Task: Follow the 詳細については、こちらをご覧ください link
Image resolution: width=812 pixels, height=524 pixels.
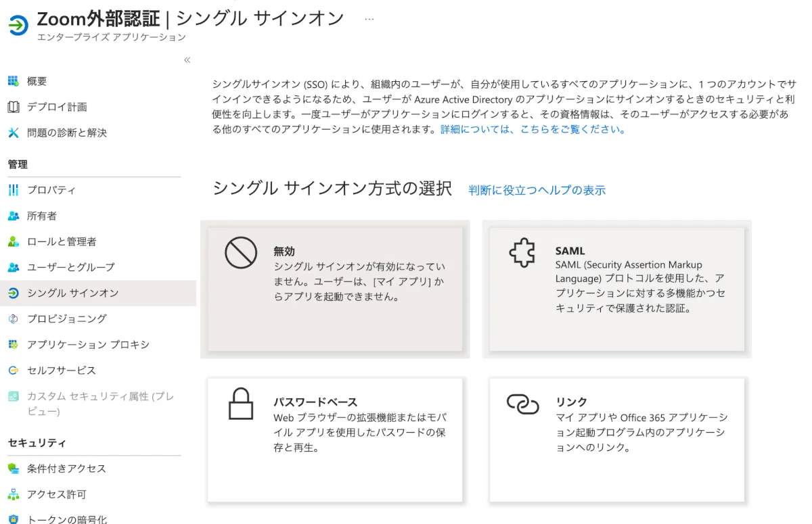Action: pyautogui.click(x=533, y=129)
